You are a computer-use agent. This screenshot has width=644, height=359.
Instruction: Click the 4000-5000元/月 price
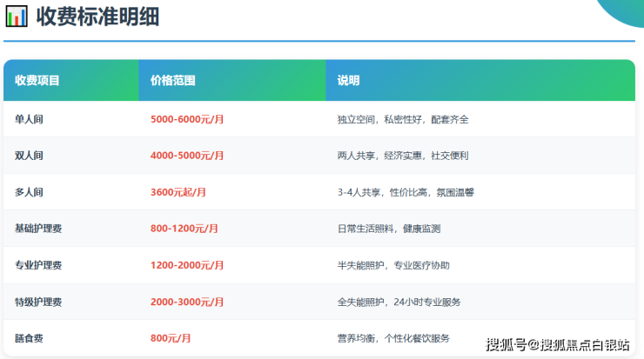pos(187,156)
